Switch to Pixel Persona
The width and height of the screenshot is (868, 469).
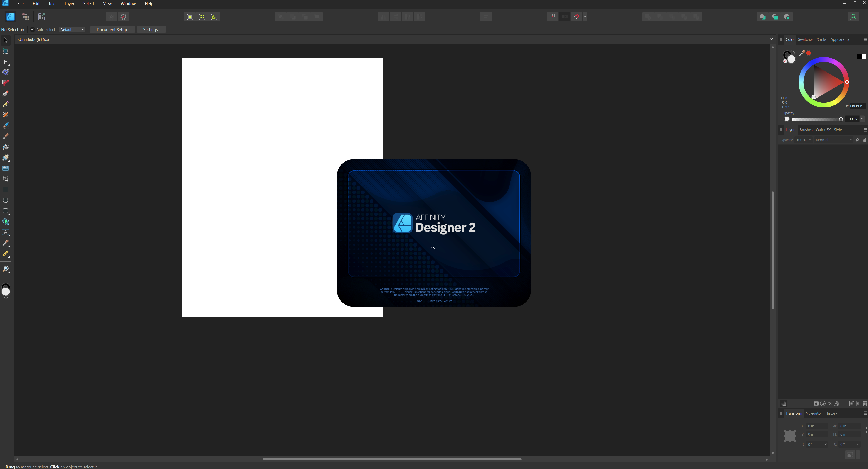(x=26, y=17)
